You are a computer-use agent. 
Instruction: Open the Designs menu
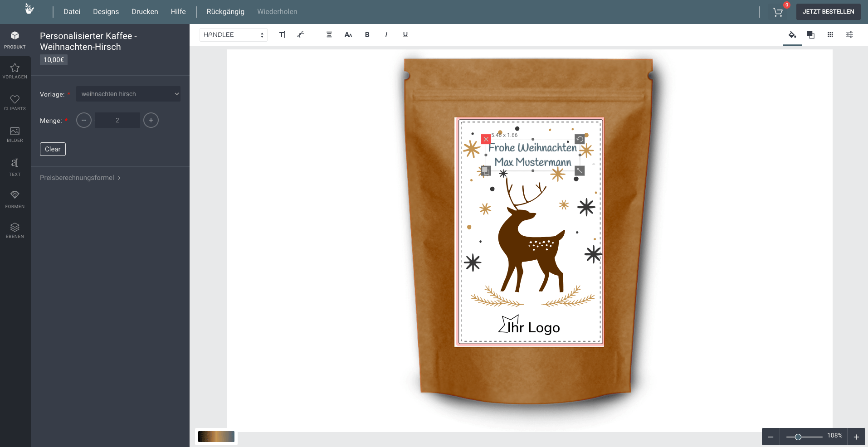click(106, 12)
